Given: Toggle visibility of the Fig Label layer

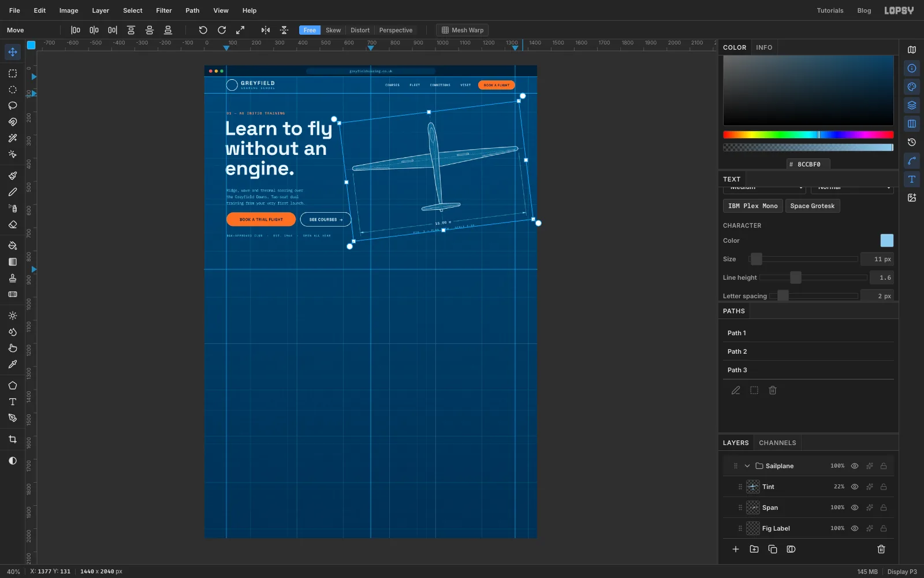Looking at the screenshot, I should click(x=855, y=528).
